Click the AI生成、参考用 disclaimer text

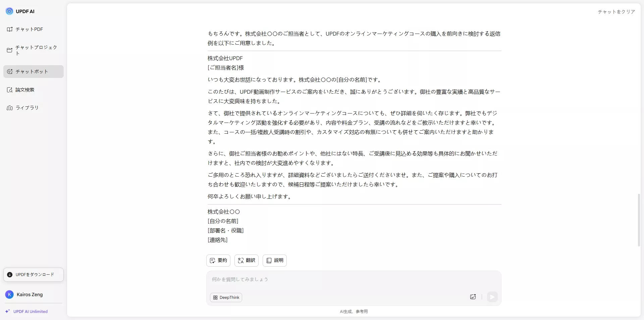354,312
